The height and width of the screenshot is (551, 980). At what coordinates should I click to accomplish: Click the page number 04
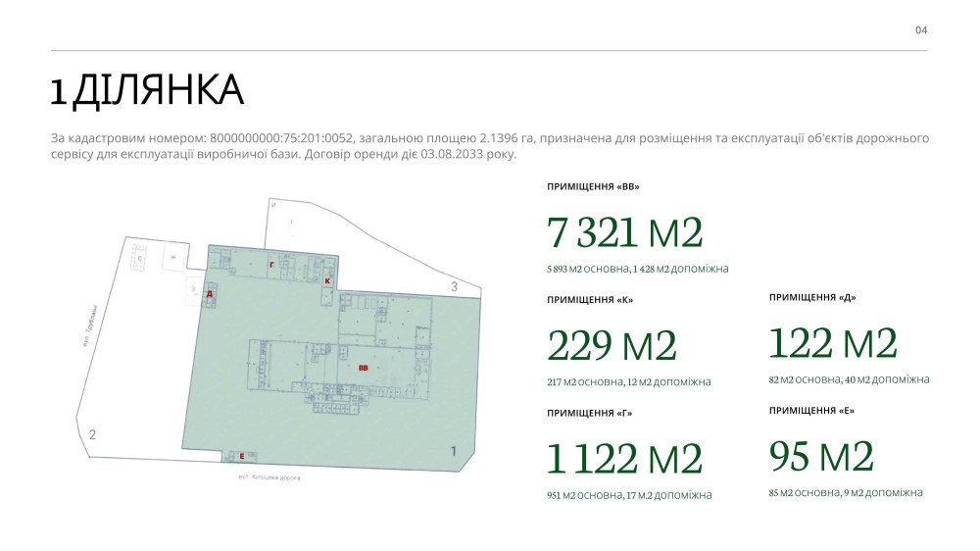coord(921,30)
